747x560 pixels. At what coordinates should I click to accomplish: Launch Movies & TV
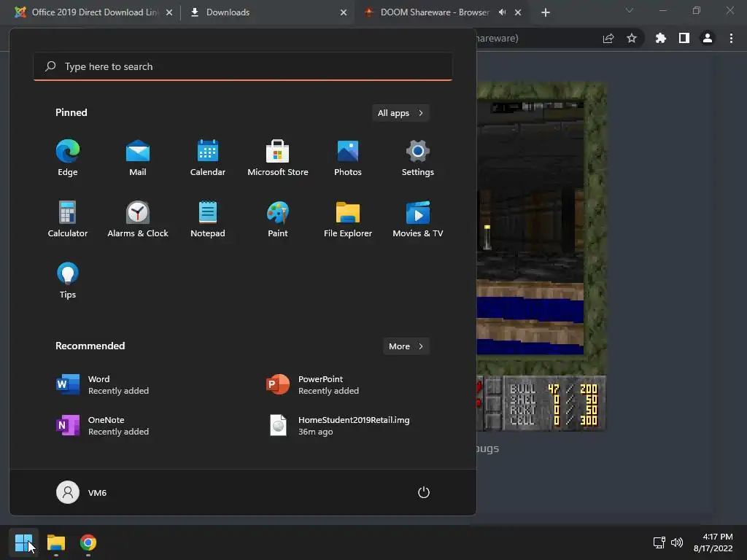tap(418, 219)
